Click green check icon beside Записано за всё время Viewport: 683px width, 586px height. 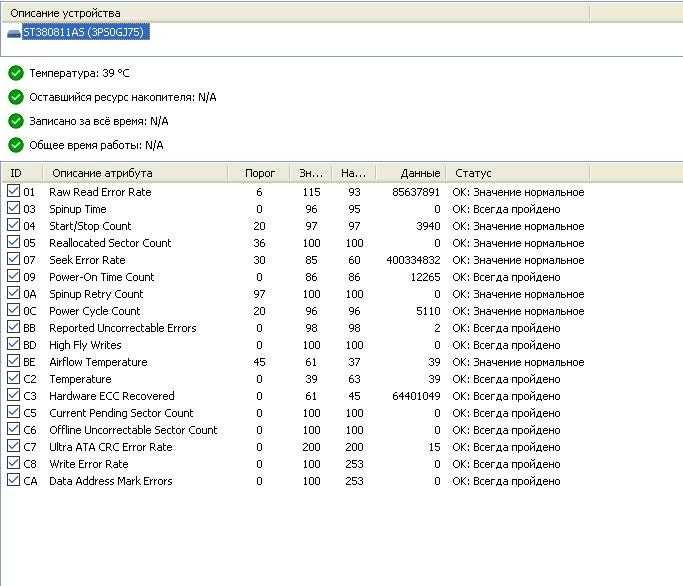click(16, 121)
